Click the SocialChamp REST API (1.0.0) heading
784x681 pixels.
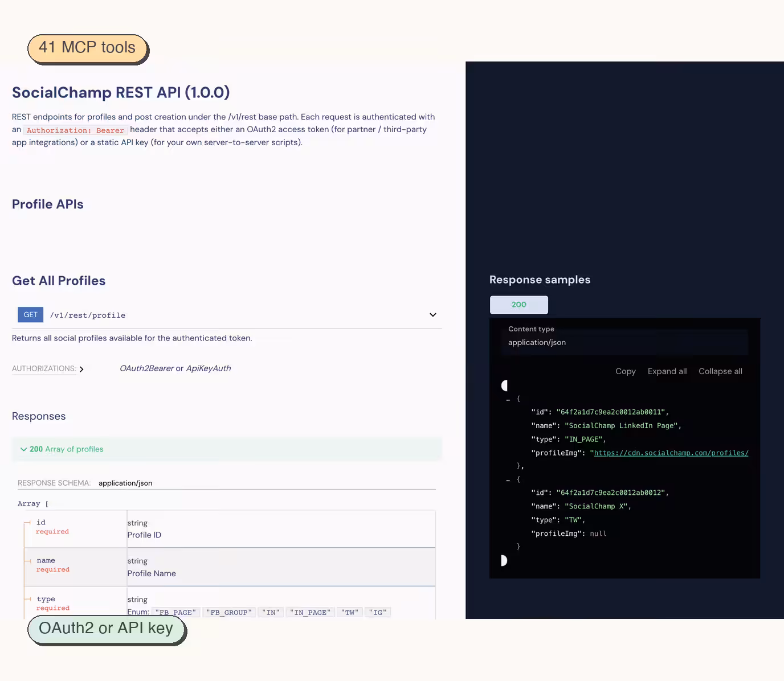(x=121, y=93)
